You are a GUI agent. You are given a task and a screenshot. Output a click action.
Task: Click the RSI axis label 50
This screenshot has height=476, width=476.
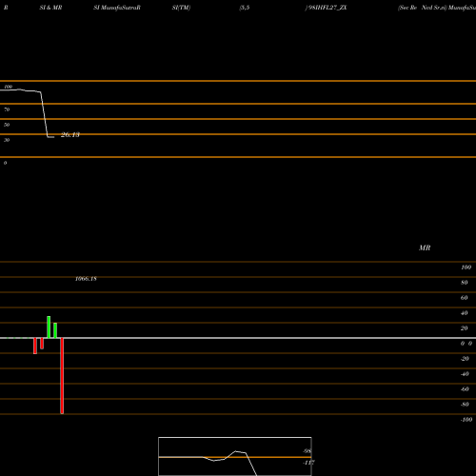point(7,125)
